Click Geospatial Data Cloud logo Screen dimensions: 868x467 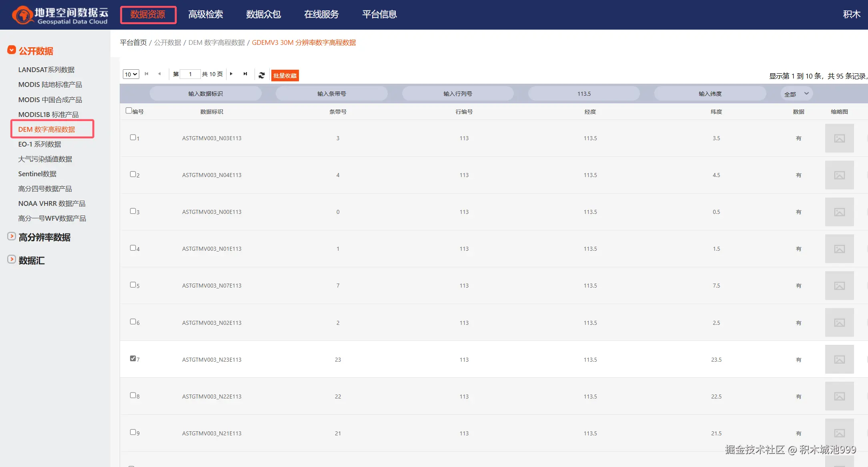60,15
